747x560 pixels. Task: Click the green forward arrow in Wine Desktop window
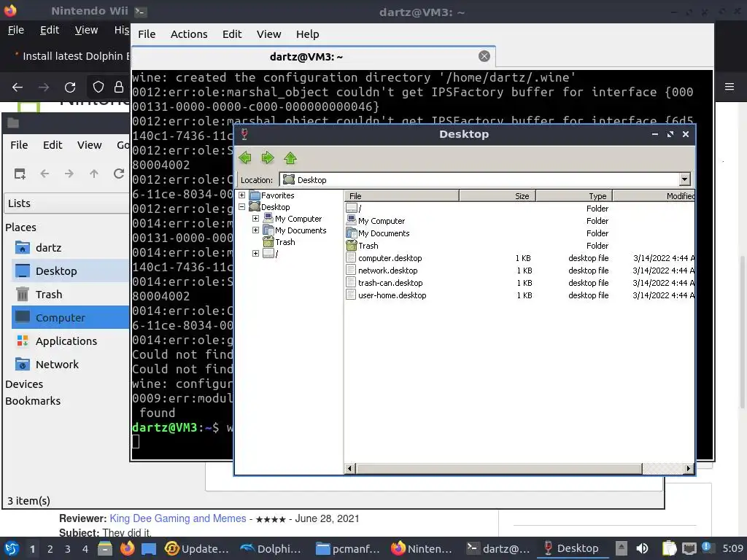pyautogui.click(x=268, y=157)
